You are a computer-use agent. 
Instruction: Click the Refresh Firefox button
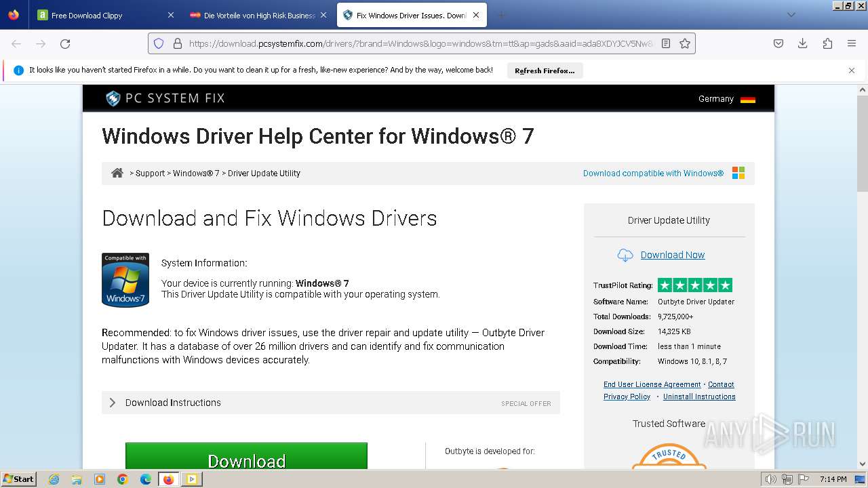(545, 70)
